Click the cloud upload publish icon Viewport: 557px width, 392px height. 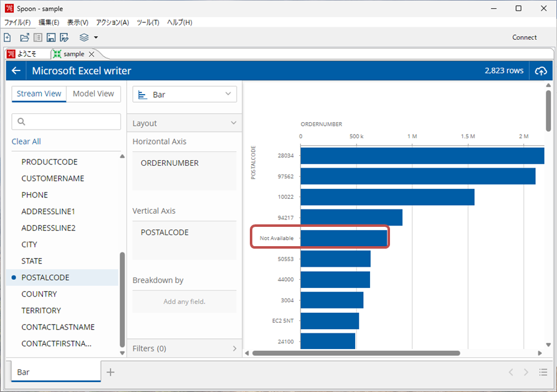541,70
